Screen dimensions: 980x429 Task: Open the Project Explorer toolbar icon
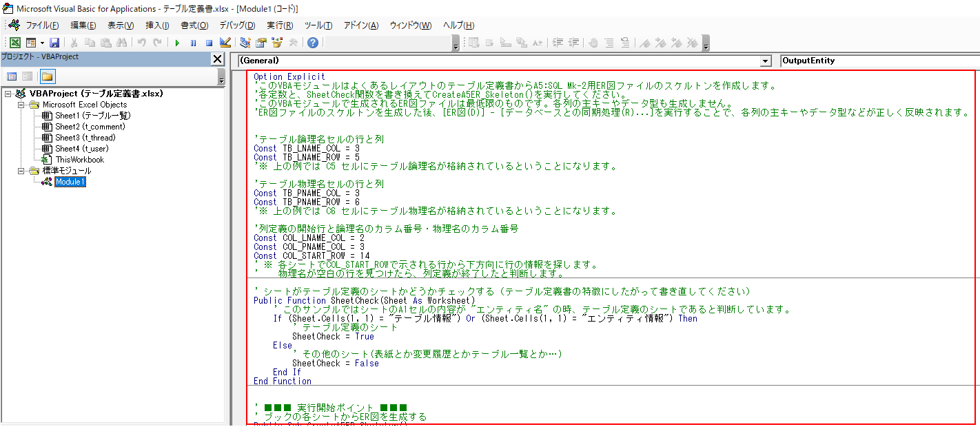[x=246, y=43]
